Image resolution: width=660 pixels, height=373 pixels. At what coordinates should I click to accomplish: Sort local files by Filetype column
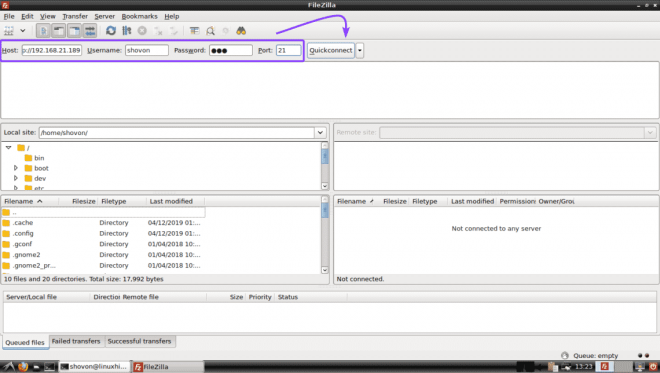tap(122, 201)
